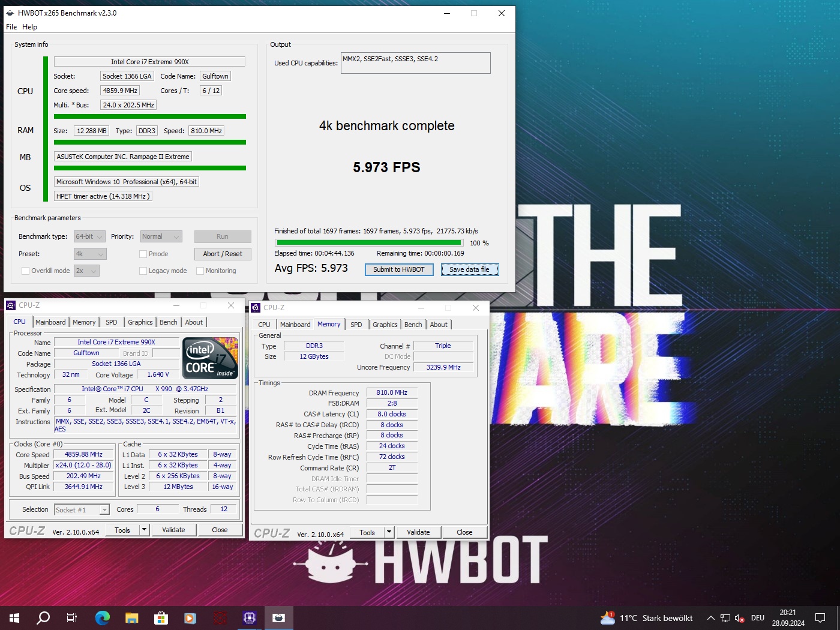This screenshot has height=630, width=840.
Task: Click Save data file button
Action: 470,269
